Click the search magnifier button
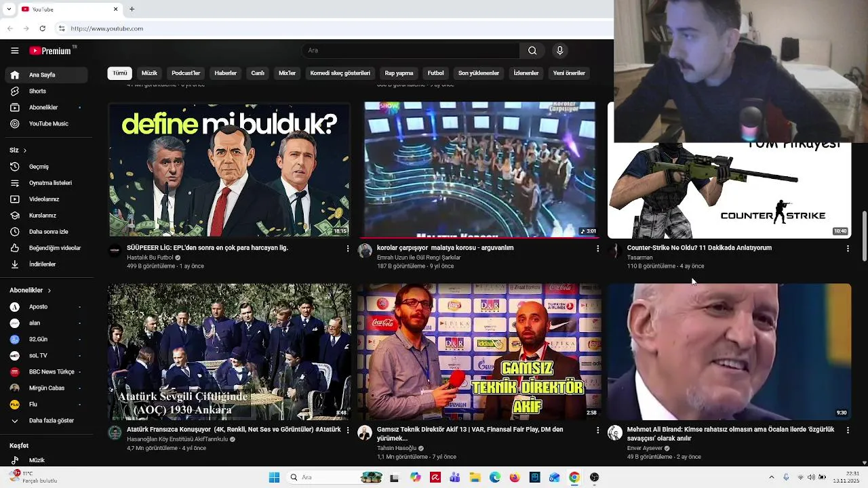 click(532, 51)
